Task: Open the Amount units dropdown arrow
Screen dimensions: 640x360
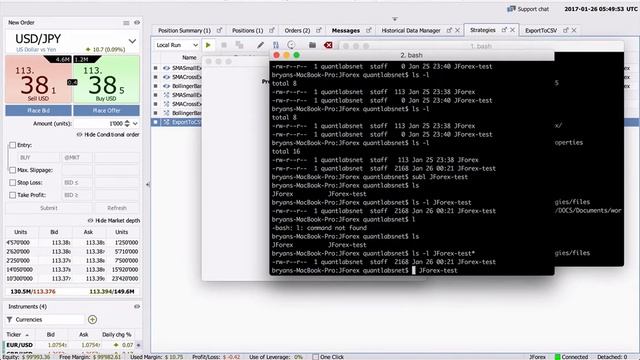Action: pos(135,123)
